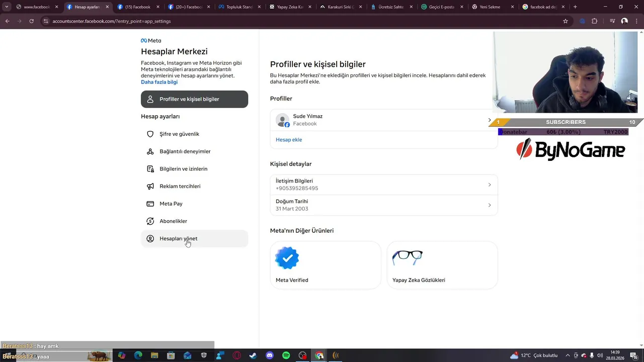Open Hesapları yönet section
Viewport: 644px width, 362px height.
[x=194, y=238]
